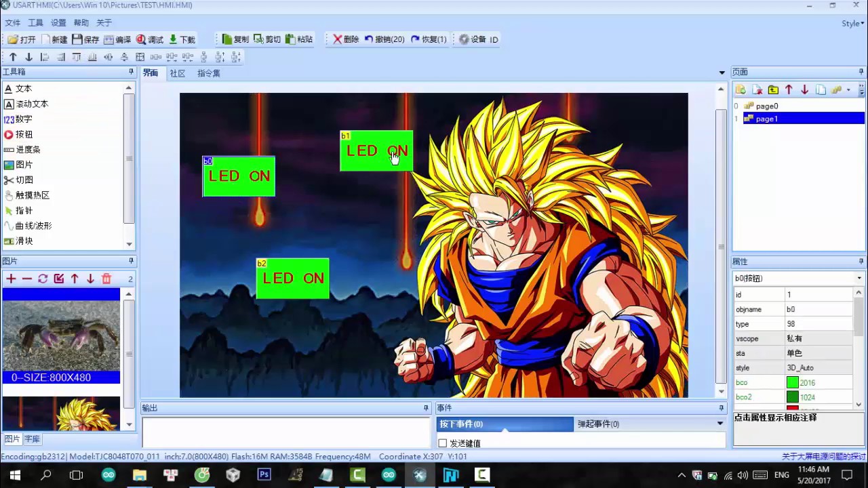Move page up with red up arrow
Screen dimensions: 868x488
[789, 89]
